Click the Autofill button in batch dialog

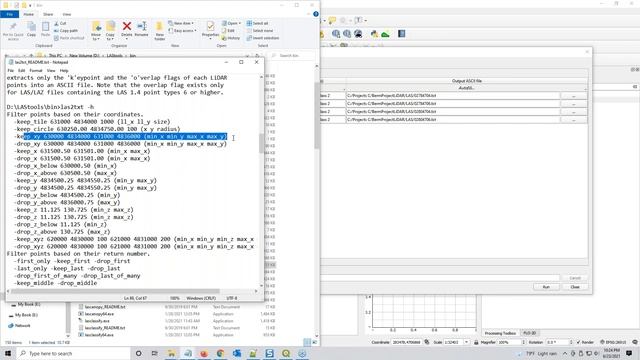click(466, 88)
